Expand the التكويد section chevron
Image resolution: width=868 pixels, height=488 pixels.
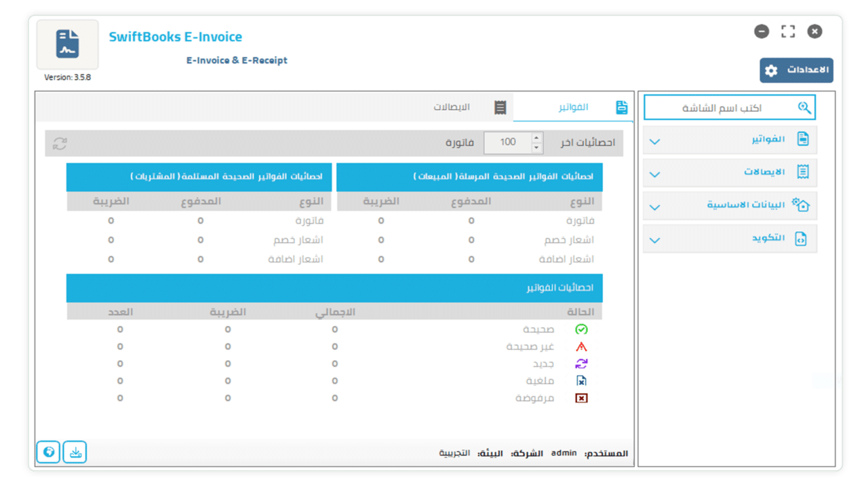coord(654,239)
